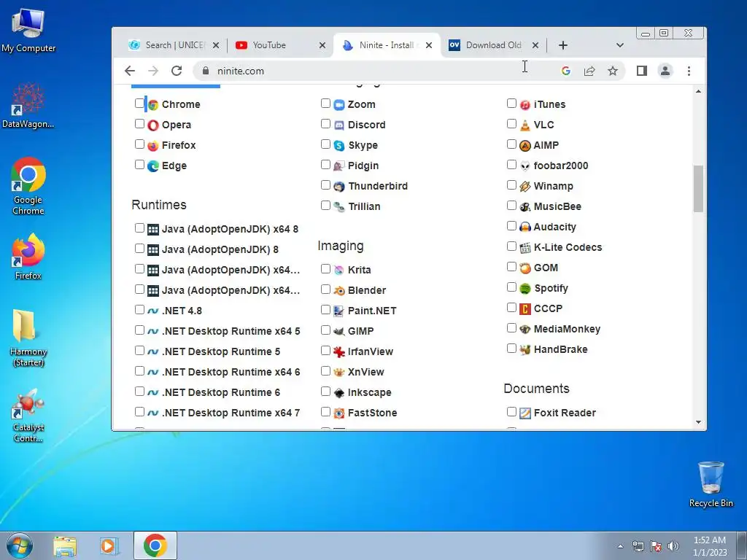747x560 pixels.
Task: Tick the VLC checkbox
Action: pyautogui.click(x=511, y=124)
